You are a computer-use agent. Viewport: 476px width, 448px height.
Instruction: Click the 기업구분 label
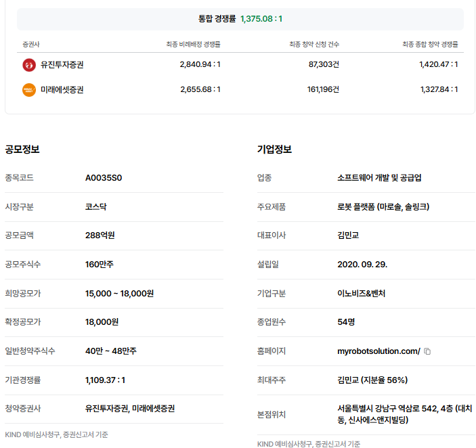pyautogui.click(x=272, y=294)
